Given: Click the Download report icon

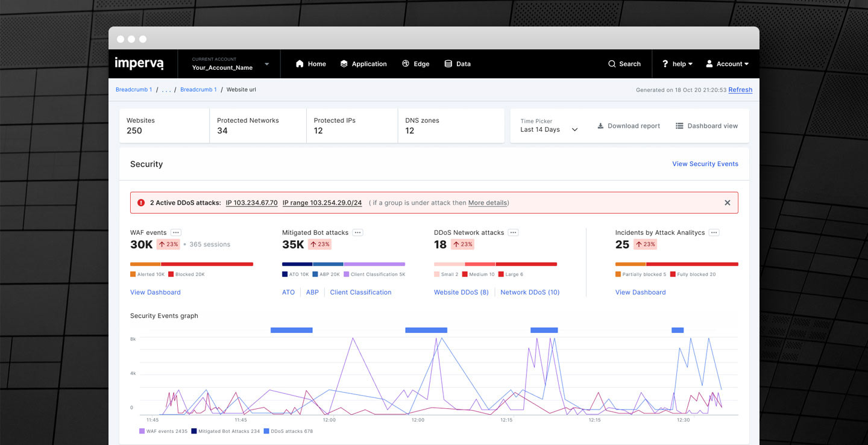Looking at the screenshot, I should [600, 126].
